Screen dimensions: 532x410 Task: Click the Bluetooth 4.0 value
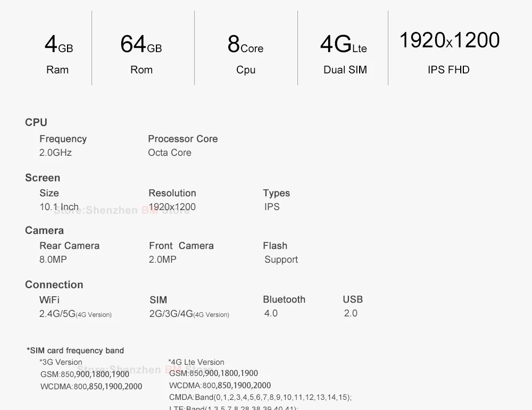coord(271,313)
